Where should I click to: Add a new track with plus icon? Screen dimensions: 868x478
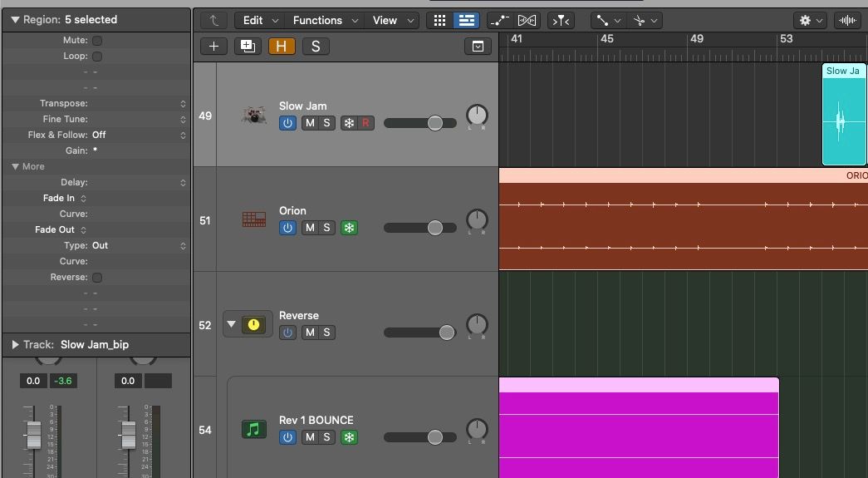[213, 47]
